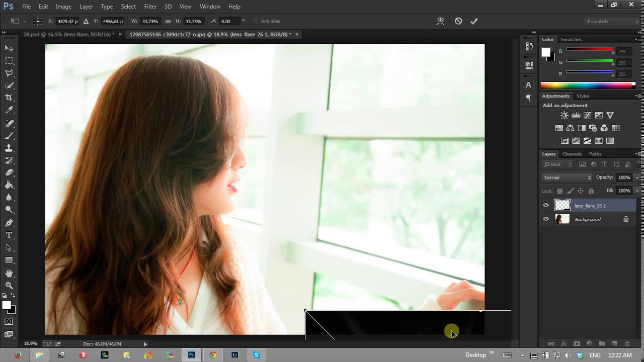Image resolution: width=644 pixels, height=362 pixels.
Task: Select the Crop tool
Action: [9, 98]
